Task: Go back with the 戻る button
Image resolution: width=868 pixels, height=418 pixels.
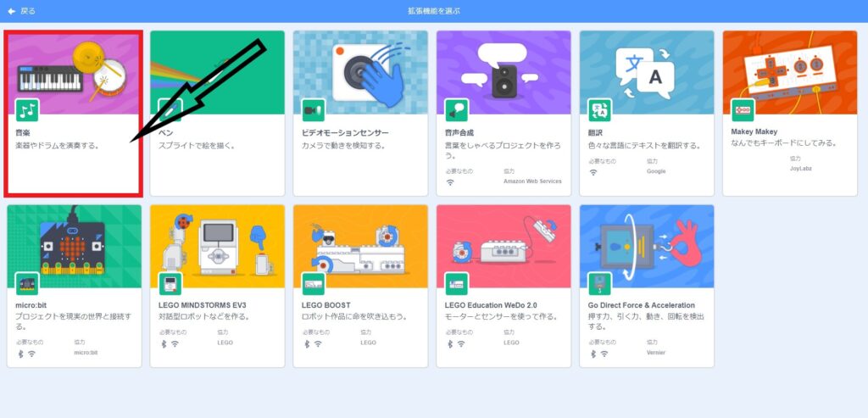Action: click(21, 11)
